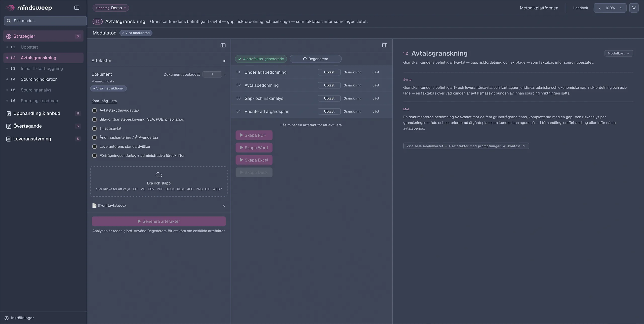Click Generera artefakter button

pos(159,221)
